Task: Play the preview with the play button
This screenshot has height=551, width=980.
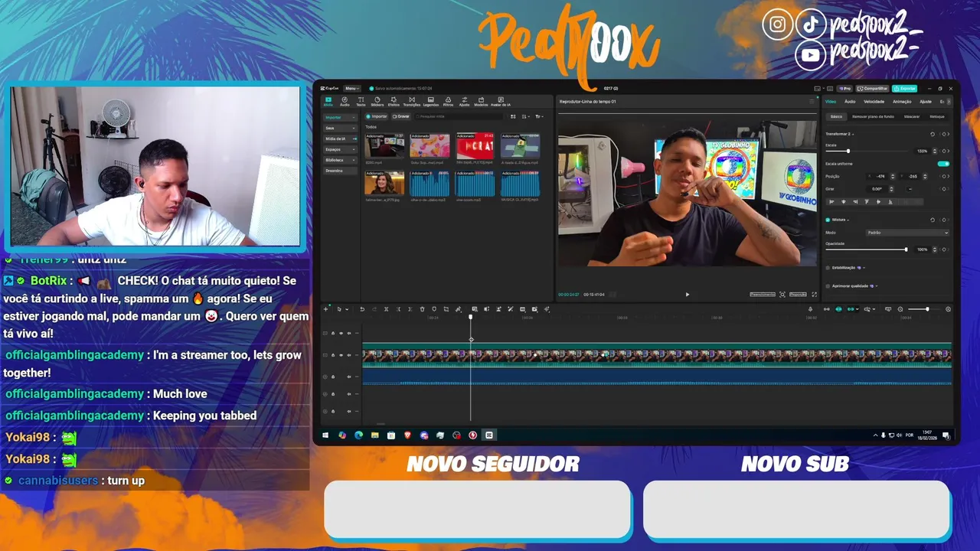Action: coord(687,295)
